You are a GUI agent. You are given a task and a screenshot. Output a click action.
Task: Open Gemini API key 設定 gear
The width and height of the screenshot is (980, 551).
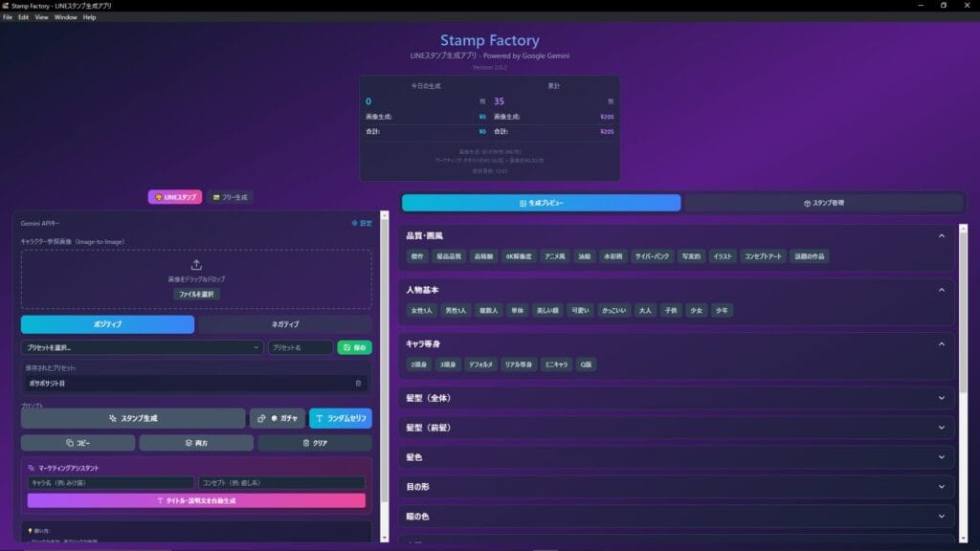point(361,223)
